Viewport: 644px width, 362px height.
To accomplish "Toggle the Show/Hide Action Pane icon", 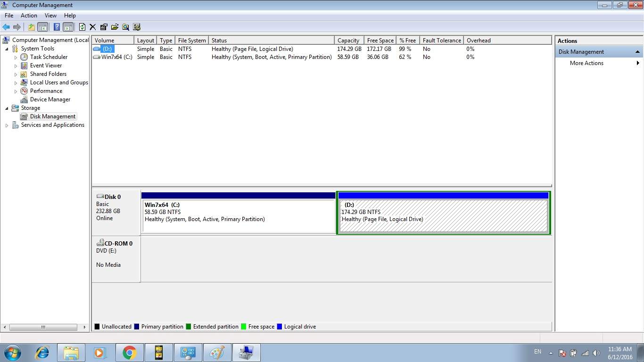I will tap(68, 27).
